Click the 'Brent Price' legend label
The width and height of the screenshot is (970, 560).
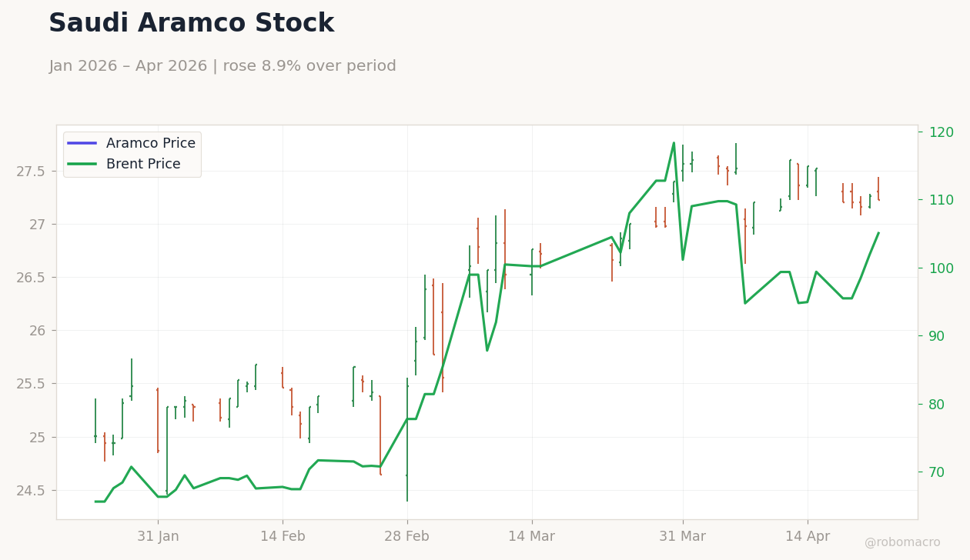pos(143,164)
